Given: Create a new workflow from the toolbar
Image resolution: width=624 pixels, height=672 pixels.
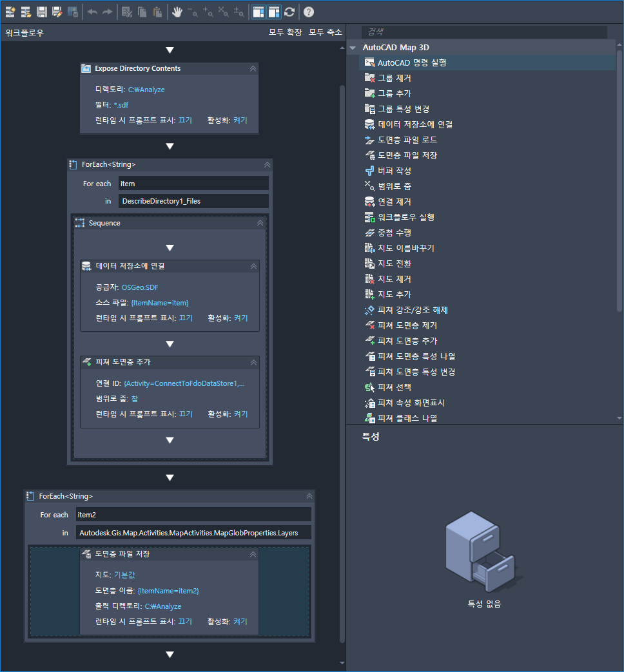Looking at the screenshot, I should pyautogui.click(x=10, y=12).
